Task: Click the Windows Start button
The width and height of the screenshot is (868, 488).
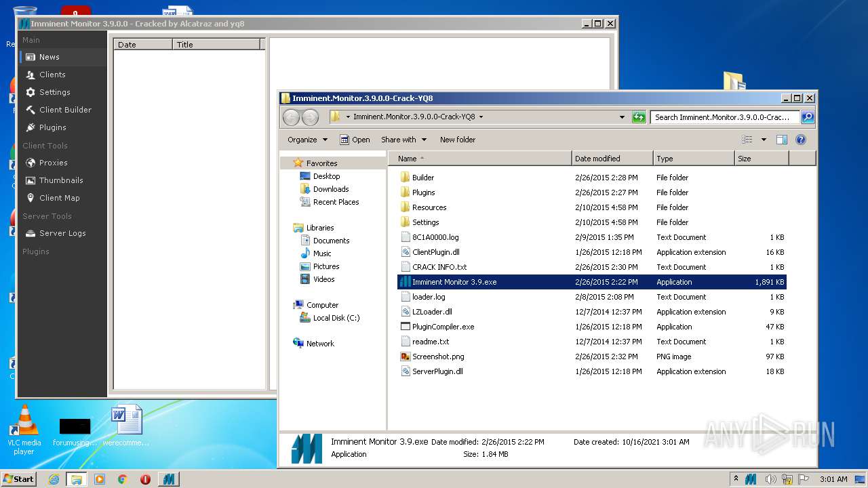Action: click(18, 479)
